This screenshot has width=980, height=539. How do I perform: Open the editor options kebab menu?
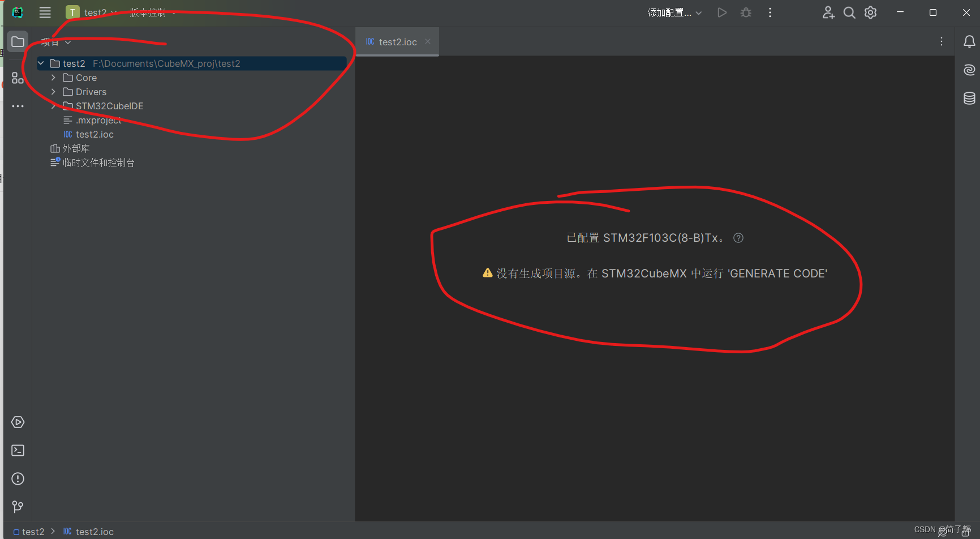point(942,41)
